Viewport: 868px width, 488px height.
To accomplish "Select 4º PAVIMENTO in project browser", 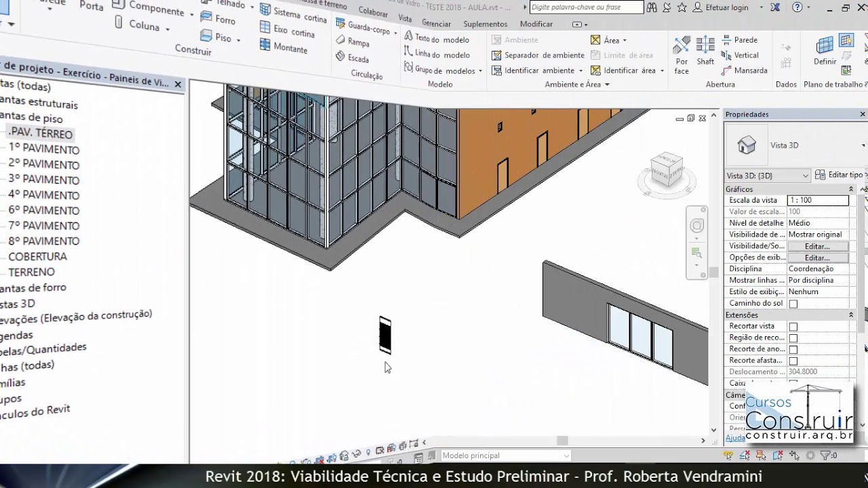I will (44, 195).
